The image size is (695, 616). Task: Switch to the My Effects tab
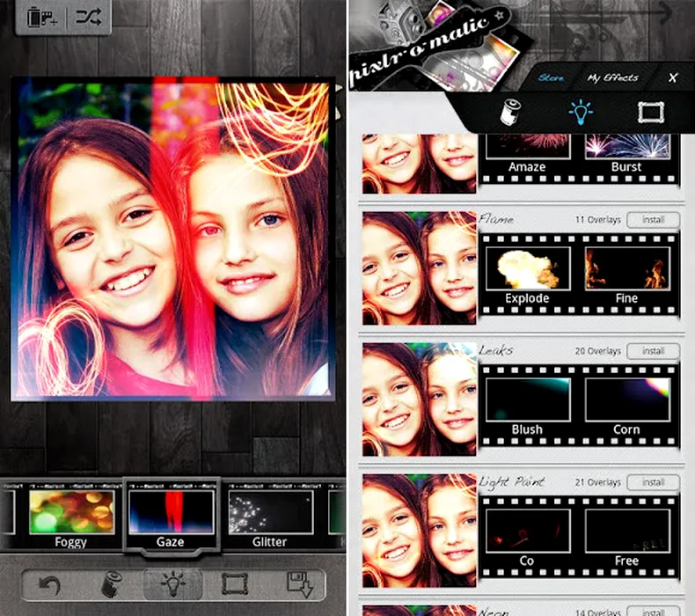tap(613, 77)
